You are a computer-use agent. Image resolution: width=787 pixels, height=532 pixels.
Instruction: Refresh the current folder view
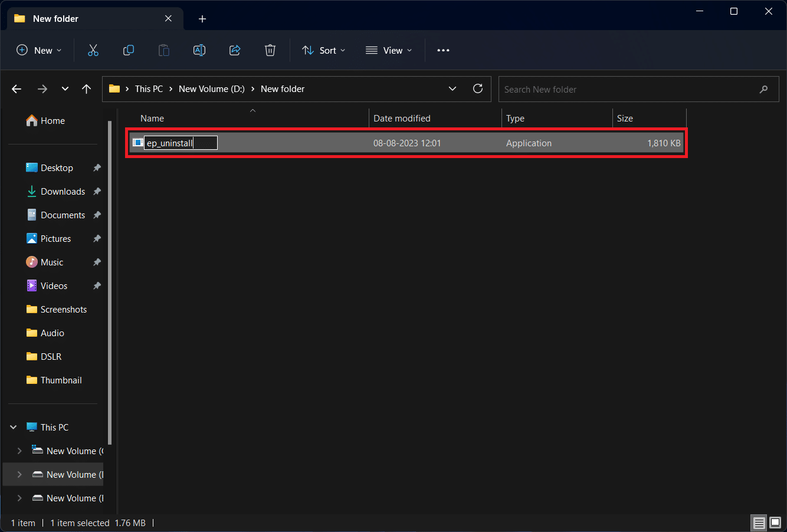478,88
